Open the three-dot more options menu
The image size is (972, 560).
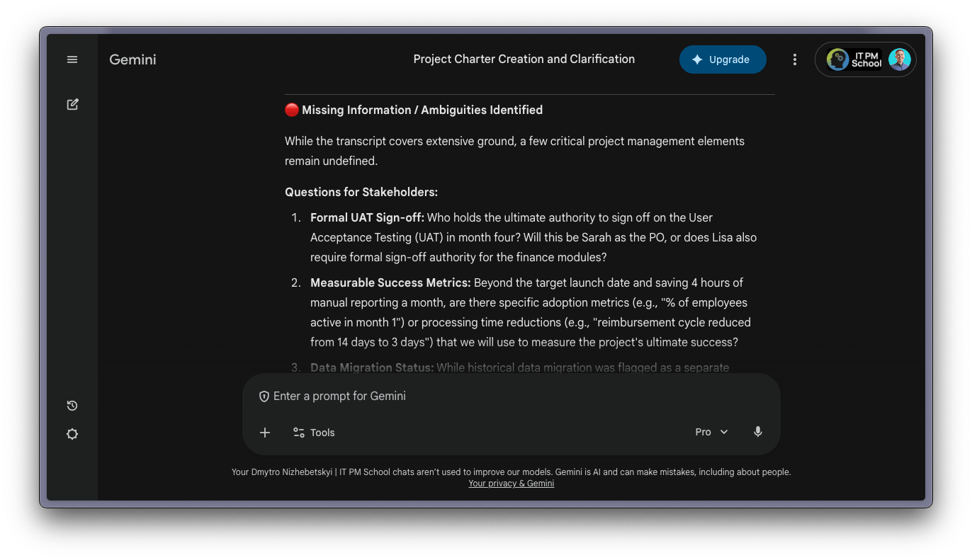(795, 59)
